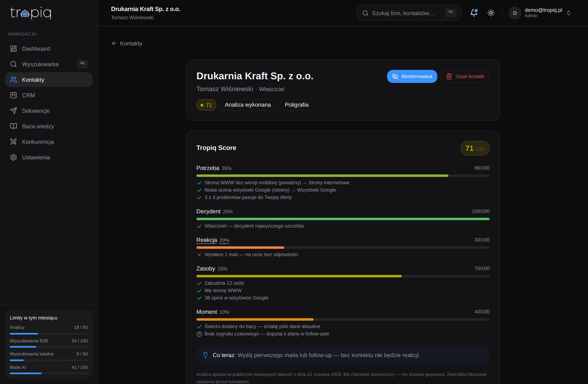Screen dimensions: 588x384
Task: Click the Konkurencja crossed swords icon
Action: (13, 142)
